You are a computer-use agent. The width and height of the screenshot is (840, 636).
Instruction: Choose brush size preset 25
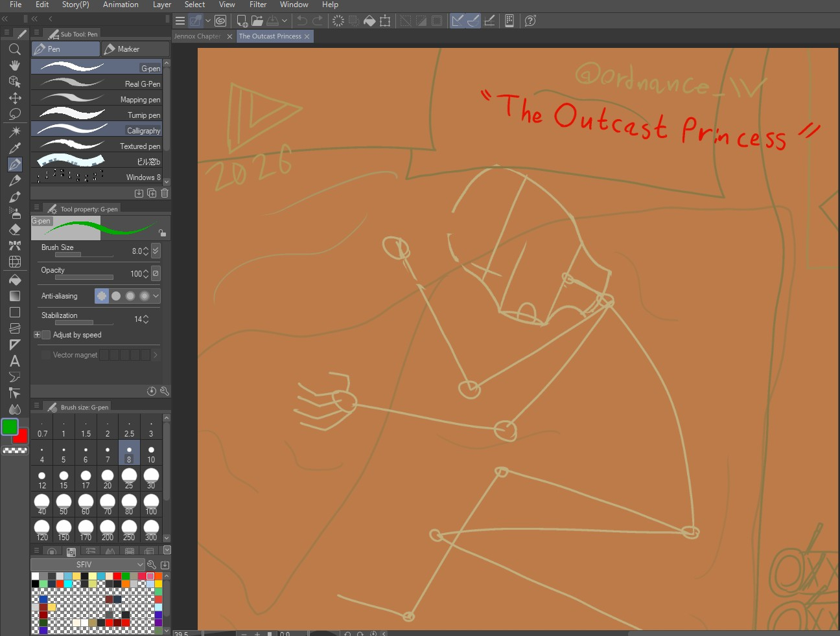[129, 479]
